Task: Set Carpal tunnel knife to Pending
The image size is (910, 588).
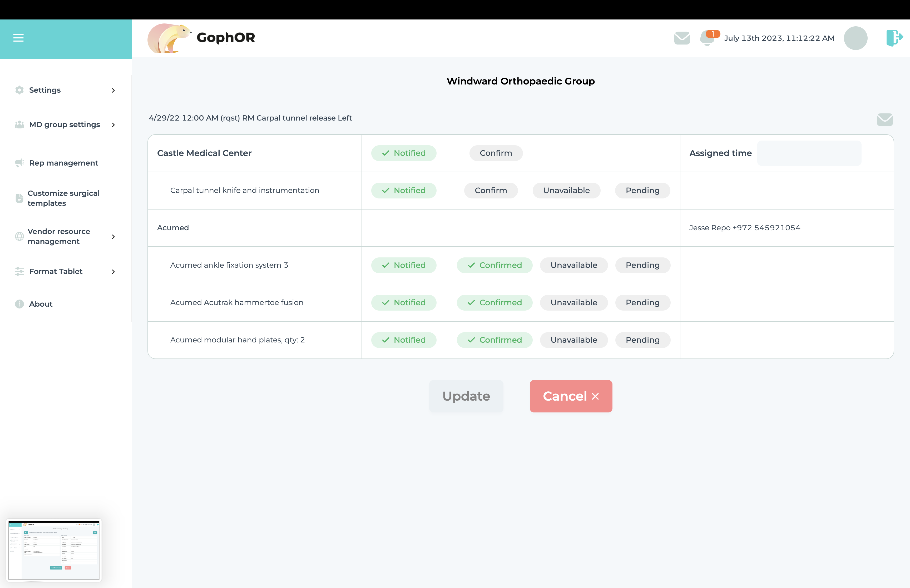Action: tap(642, 191)
